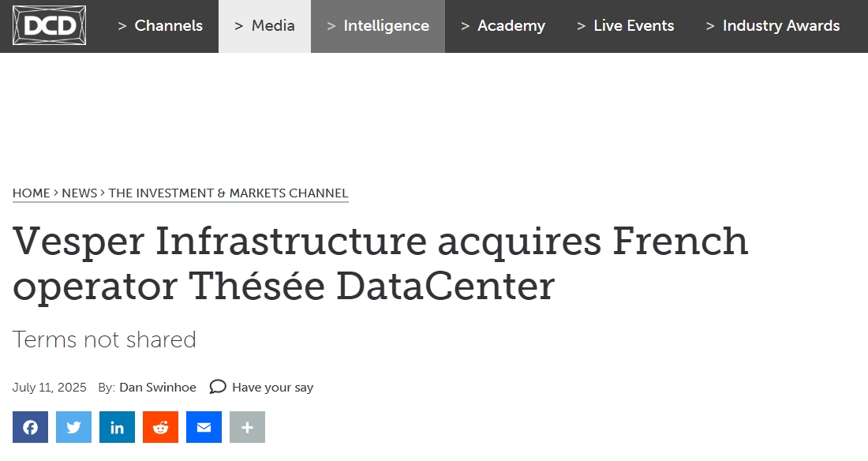Share article via email icon
Image resolution: width=868 pixels, height=461 pixels.
click(204, 427)
